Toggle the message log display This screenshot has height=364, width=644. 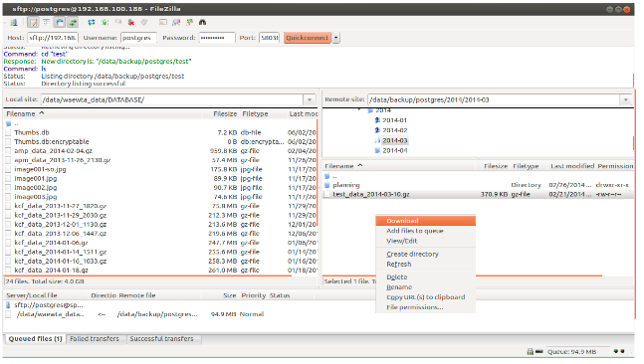pos(33,23)
